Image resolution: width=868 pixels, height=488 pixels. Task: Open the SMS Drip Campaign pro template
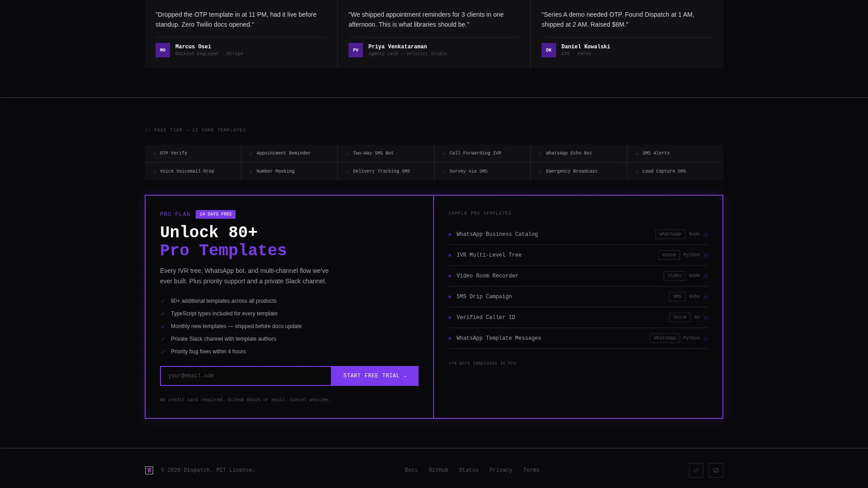[578, 297]
